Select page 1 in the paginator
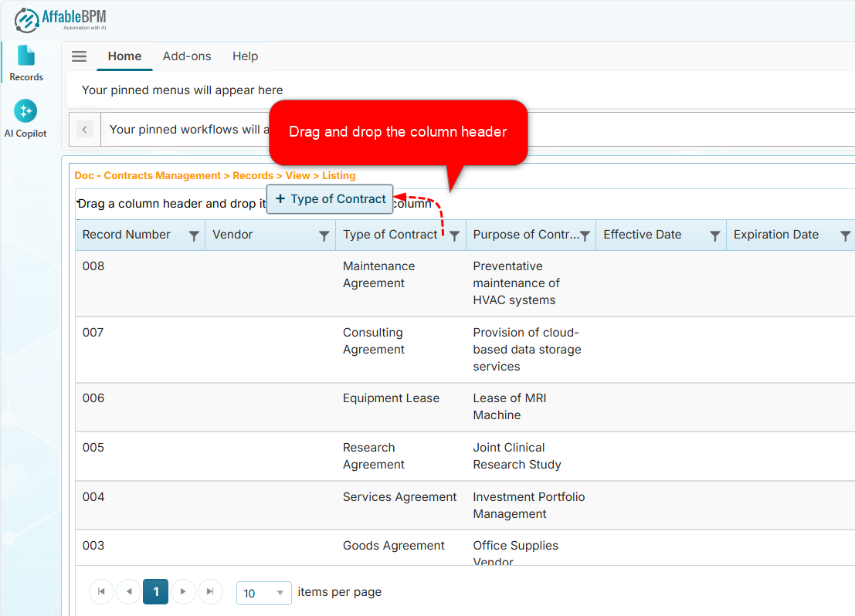This screenshot has height=616, width=855. click(x=155, y=591)
